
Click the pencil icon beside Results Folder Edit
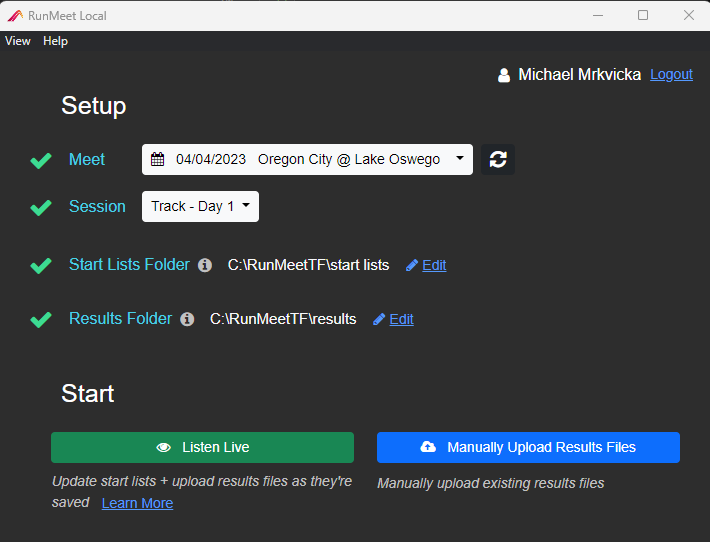pos(379,320)
